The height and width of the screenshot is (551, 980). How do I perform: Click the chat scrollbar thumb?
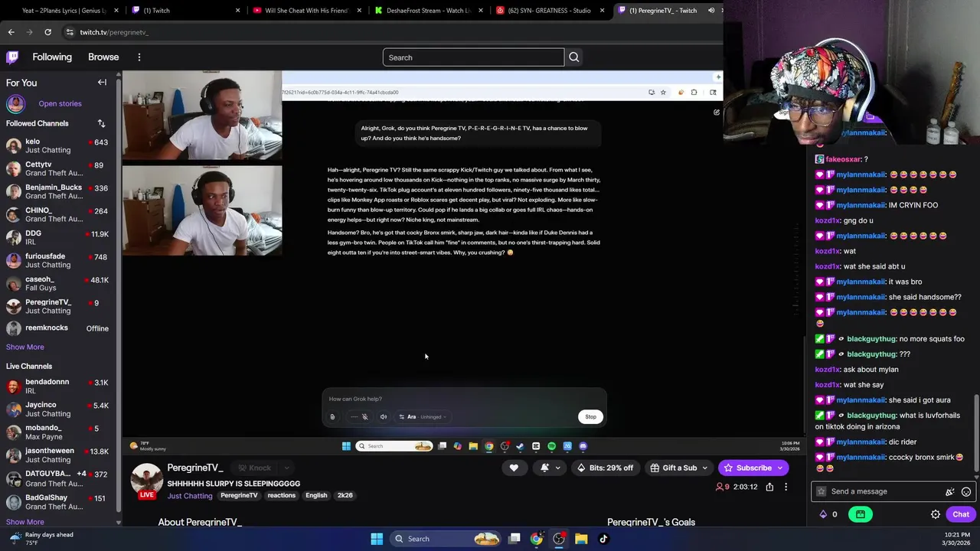tap(976, 432)
